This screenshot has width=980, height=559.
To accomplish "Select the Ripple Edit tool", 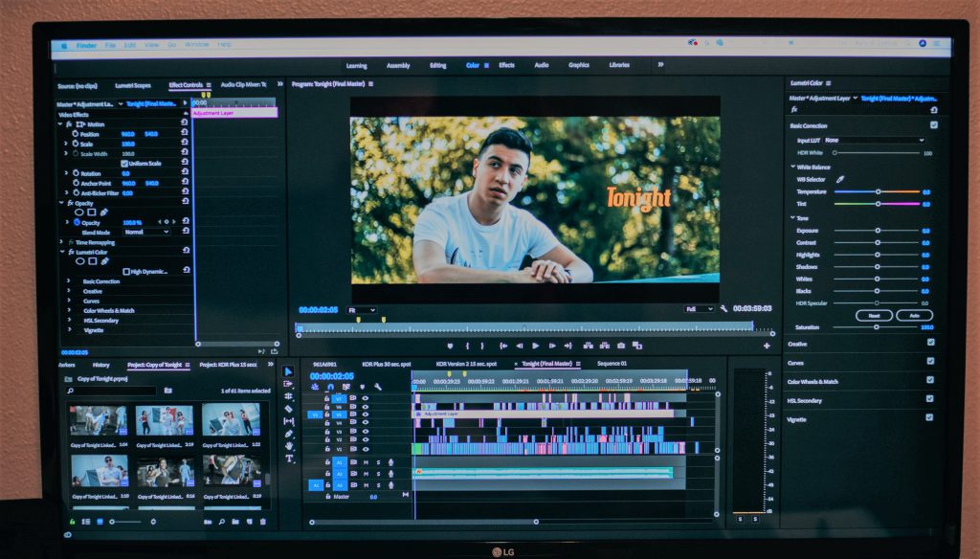I will [x=288, y=396].
